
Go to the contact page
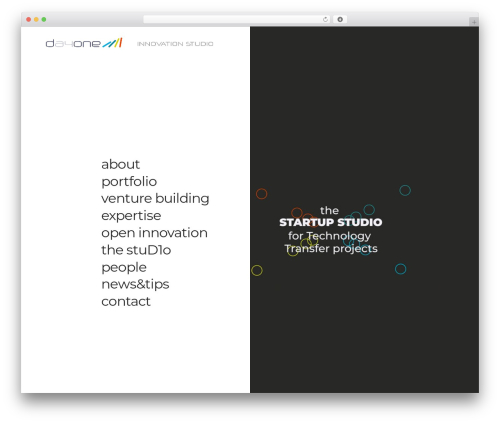tap(126, 302)
